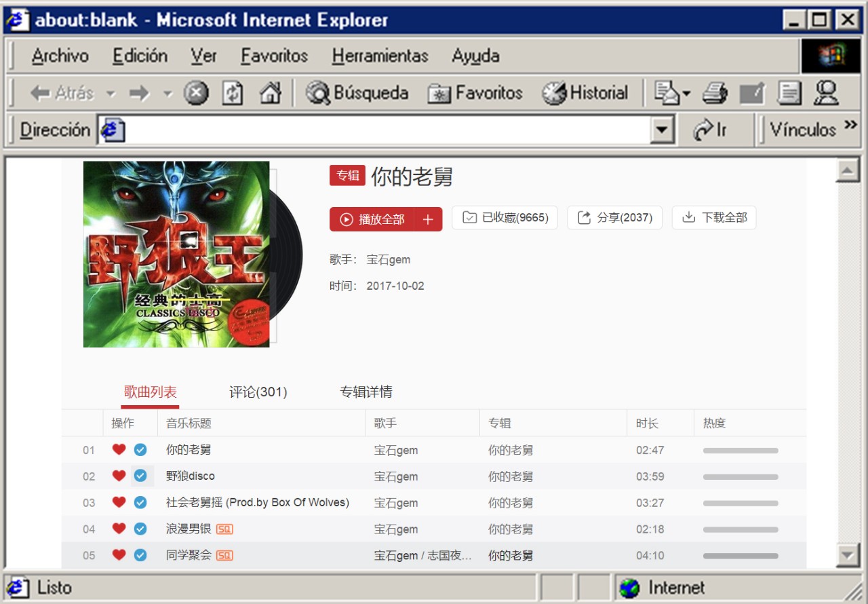Click the 已收藏(9665) button
868x604 pixels.
(505, 218)
